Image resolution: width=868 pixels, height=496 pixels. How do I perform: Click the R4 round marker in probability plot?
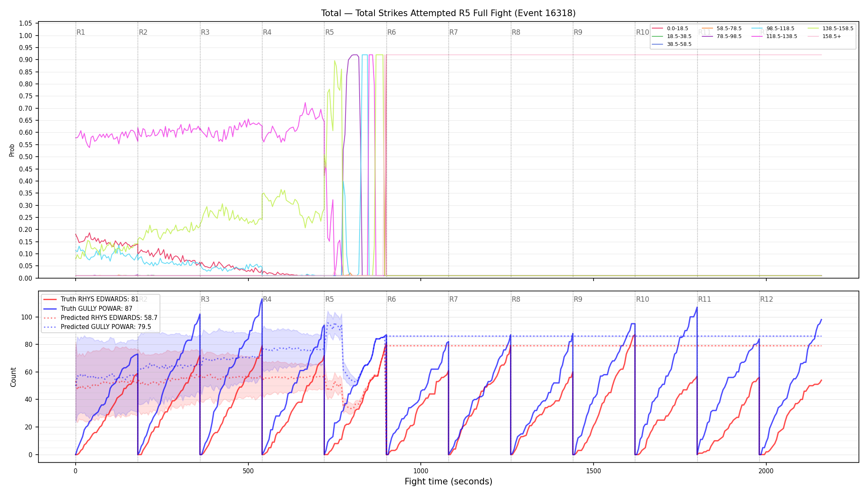click(267, 32)
